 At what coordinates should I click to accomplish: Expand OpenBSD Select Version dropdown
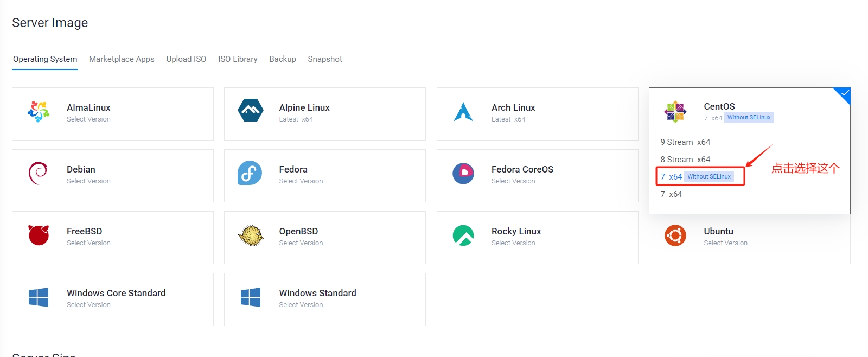301,243
